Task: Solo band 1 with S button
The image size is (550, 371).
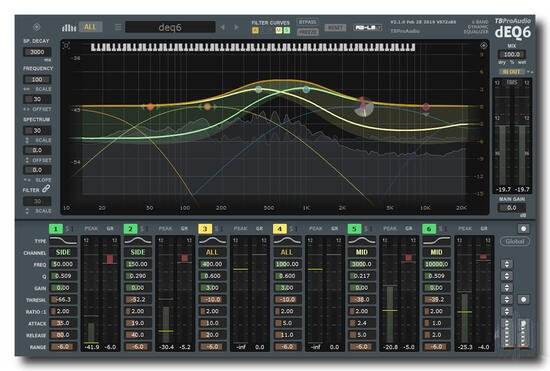Action: coord(67,229)
